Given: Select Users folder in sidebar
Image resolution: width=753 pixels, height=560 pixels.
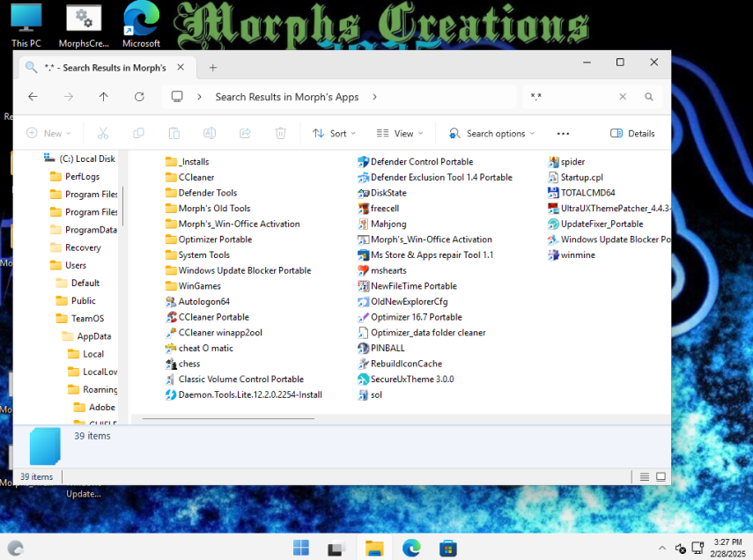Looking at the screenshot, I should (69, 265).
